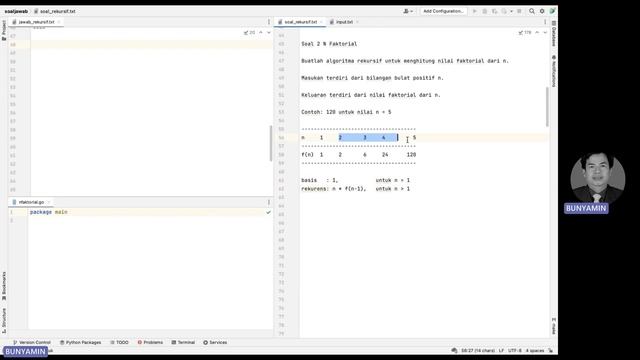
Task: Click the f(n) values row in table
Action: pos(358,155)
